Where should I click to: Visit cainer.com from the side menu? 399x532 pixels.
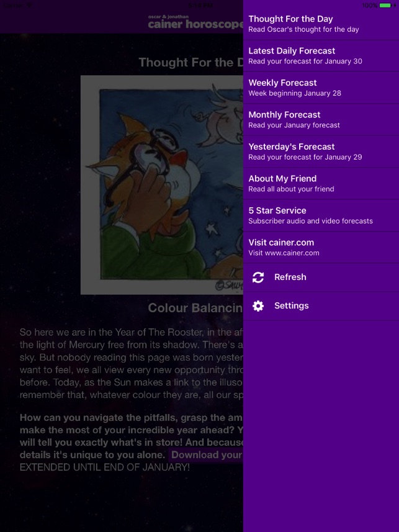[x=321, y=247]
